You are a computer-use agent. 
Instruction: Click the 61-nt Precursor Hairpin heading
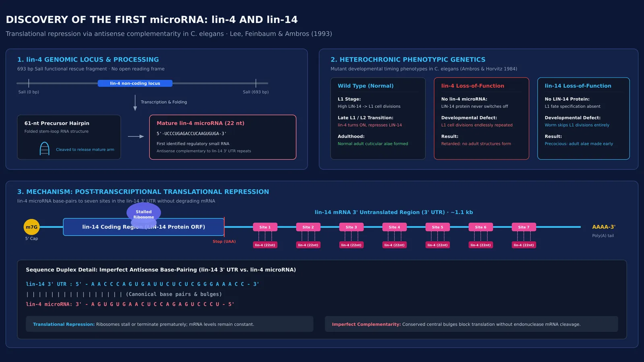click(57, 123)
